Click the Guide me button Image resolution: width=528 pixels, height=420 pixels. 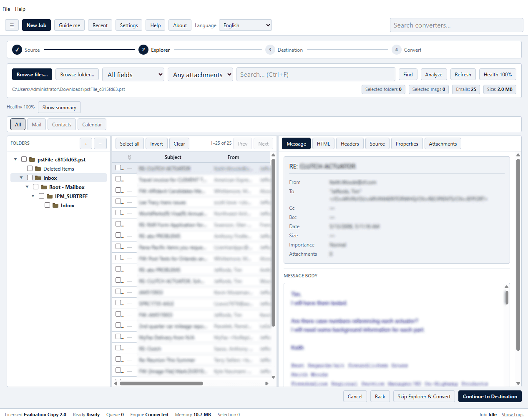(x=70, y=25)
